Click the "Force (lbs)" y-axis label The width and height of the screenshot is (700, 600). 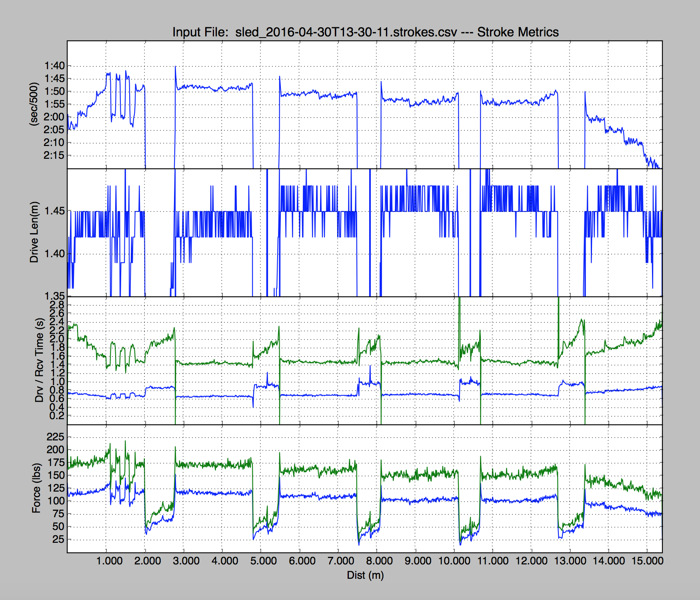tap(36, 488)
